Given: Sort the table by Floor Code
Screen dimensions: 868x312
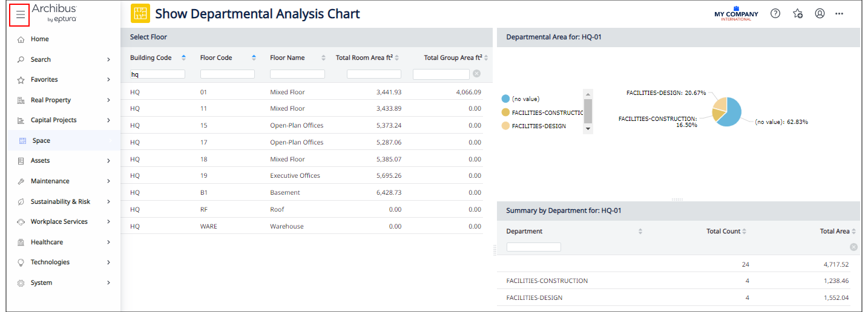Looking at the screenshot, I should 254,58.
